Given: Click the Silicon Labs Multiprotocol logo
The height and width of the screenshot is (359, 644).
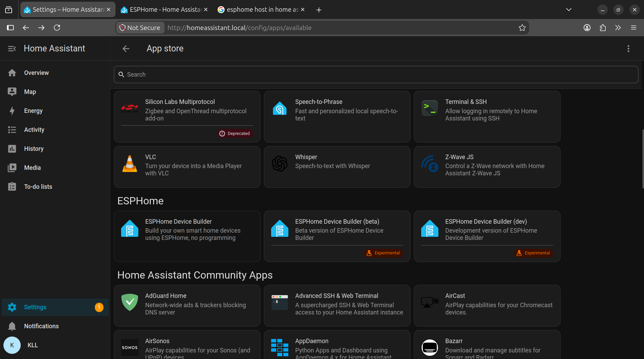Looking at the screenshot, I should 130,109.
